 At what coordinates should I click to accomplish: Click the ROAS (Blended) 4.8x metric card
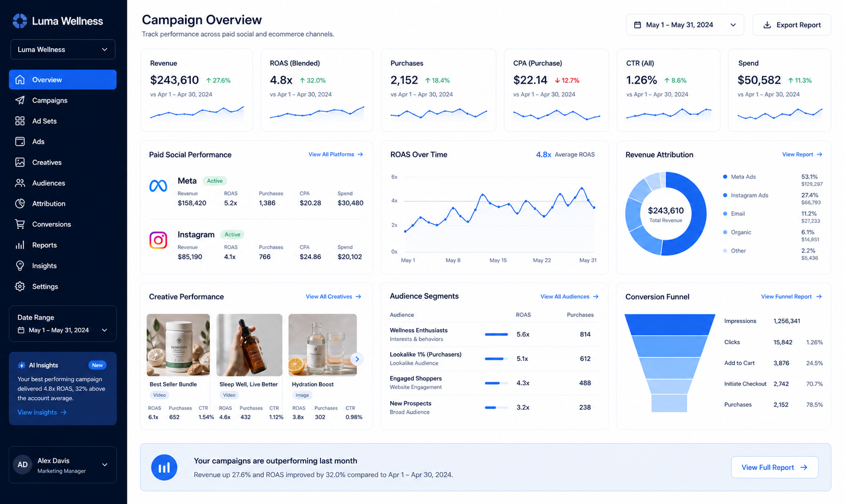pos(317,90)
